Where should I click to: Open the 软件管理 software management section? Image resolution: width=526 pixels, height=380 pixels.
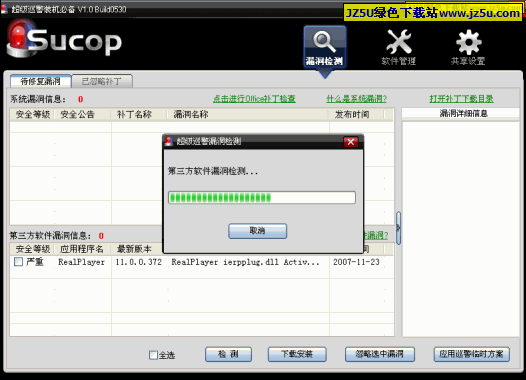point(399,47)
